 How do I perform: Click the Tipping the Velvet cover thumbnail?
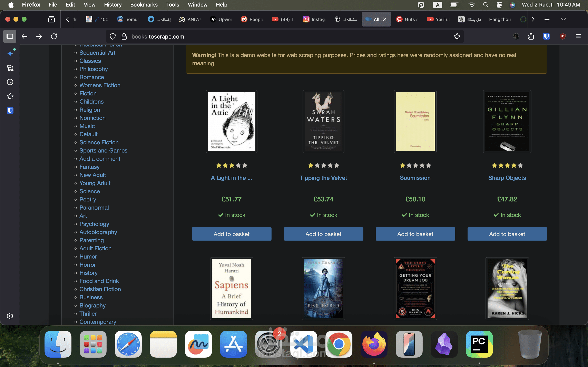(x=323, y=121)
